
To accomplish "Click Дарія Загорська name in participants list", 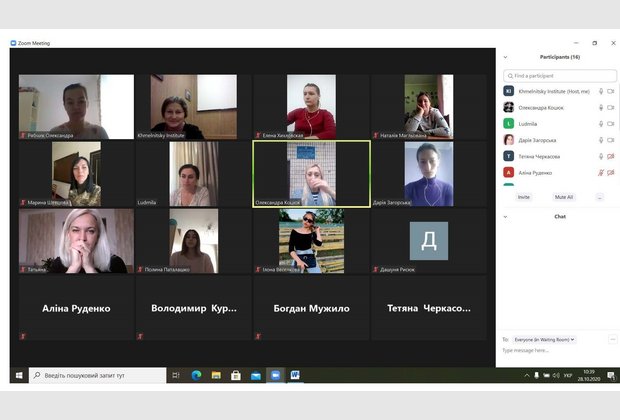I will [x=537, y=140].
